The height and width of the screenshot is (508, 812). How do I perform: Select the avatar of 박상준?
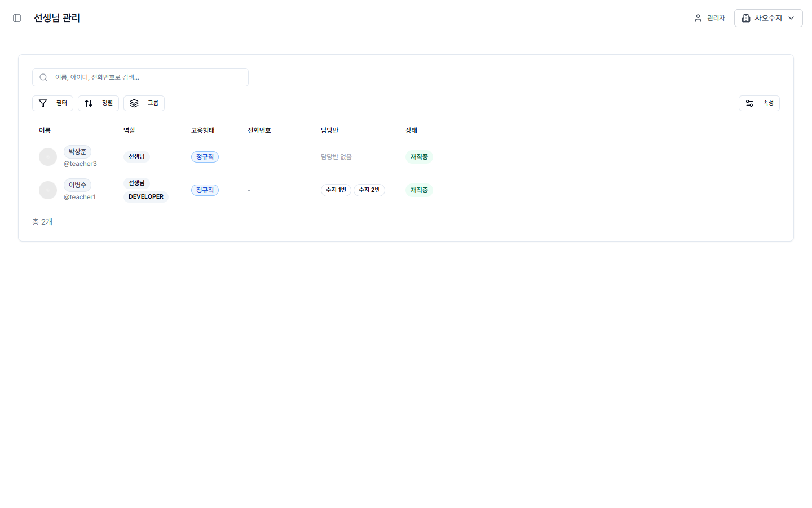point(48,157)
